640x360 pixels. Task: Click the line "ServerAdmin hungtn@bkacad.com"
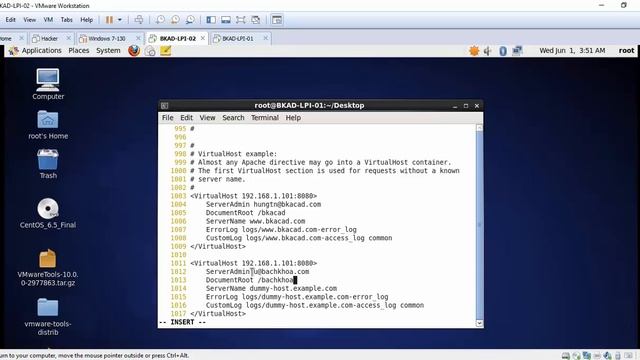(x=263, y=204)
